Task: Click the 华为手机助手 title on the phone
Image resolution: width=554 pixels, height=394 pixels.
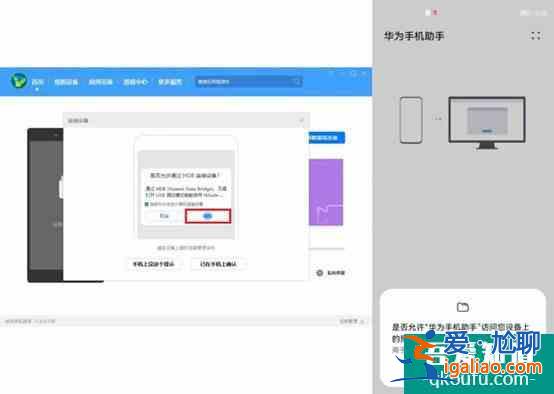Action: [x=414, y=36]
